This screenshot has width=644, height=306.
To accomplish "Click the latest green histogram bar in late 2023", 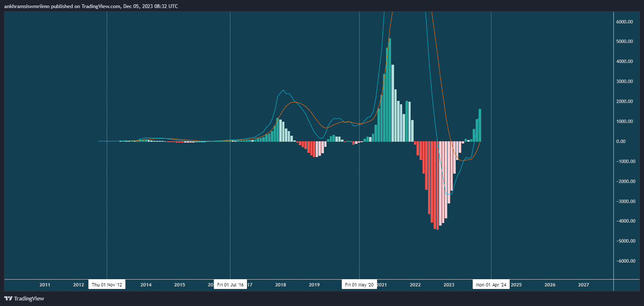I will [x=480, y=125].
